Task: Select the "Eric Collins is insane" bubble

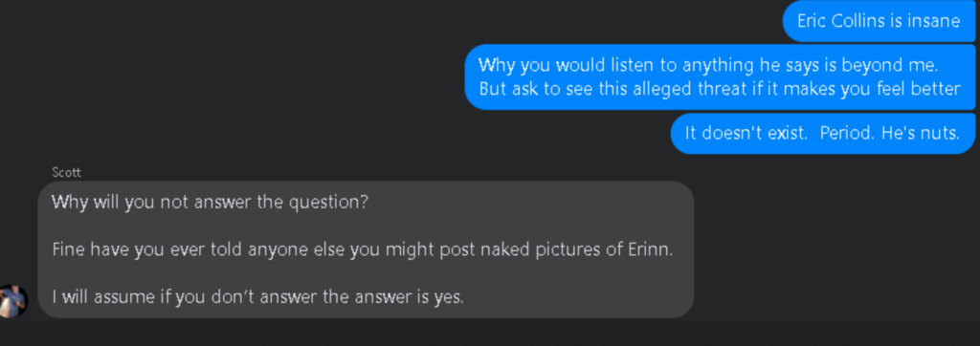Action: [879, 21]
